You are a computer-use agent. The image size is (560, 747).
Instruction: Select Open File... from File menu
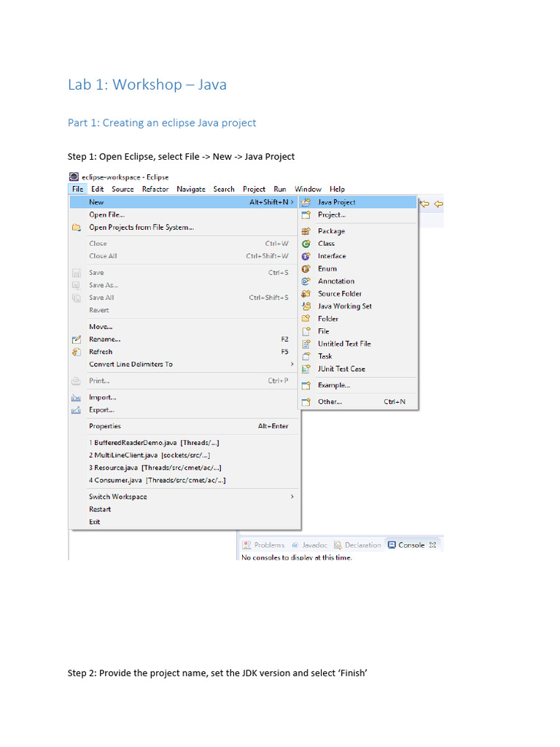coord(184,215)
